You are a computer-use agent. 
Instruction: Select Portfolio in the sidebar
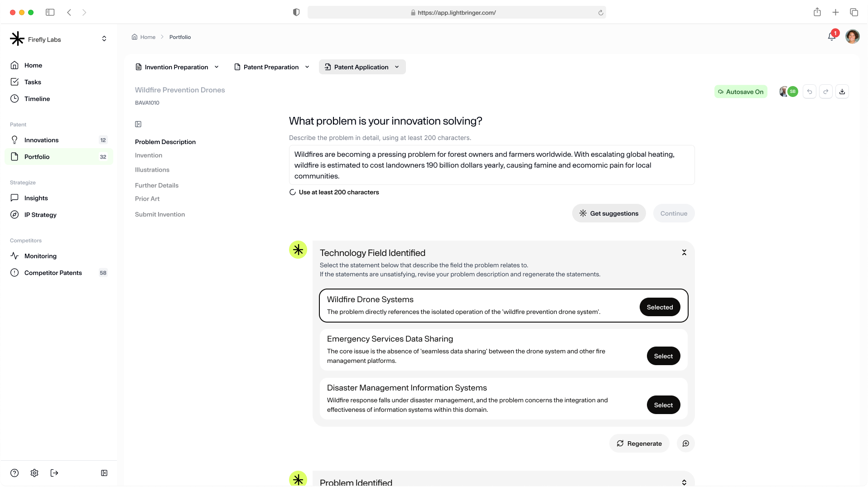(59, 157)
